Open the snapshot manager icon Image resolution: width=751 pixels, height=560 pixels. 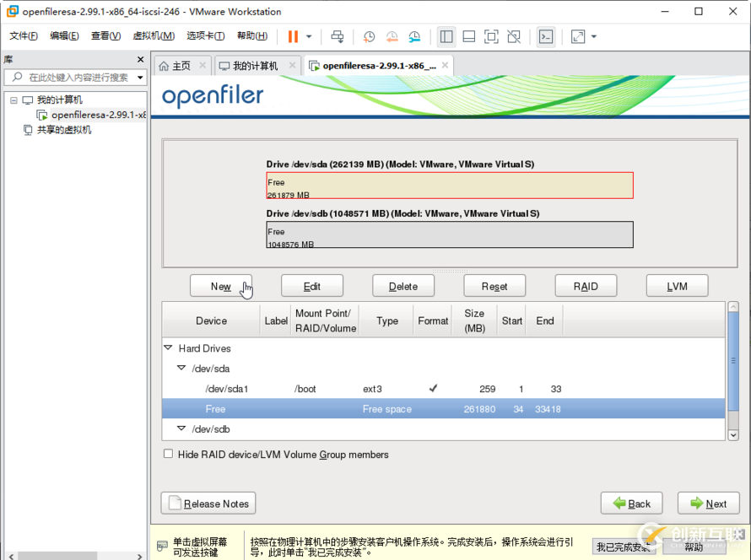414,36
